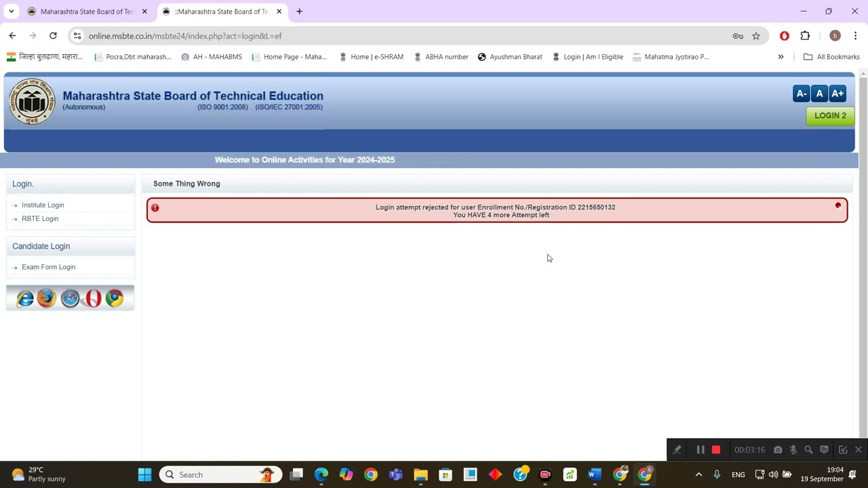Pause the screen recording
Viewport: 868px width, 488px height.
point(701,449)
